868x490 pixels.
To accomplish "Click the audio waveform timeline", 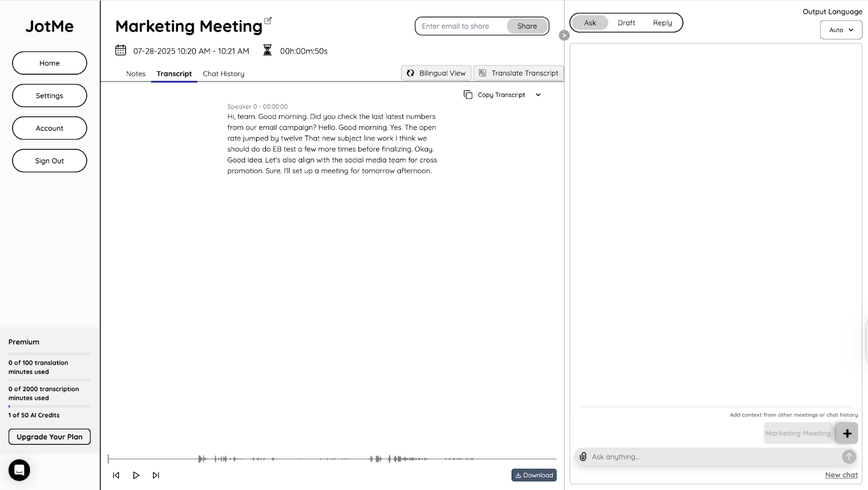I will tap(332, 459).
